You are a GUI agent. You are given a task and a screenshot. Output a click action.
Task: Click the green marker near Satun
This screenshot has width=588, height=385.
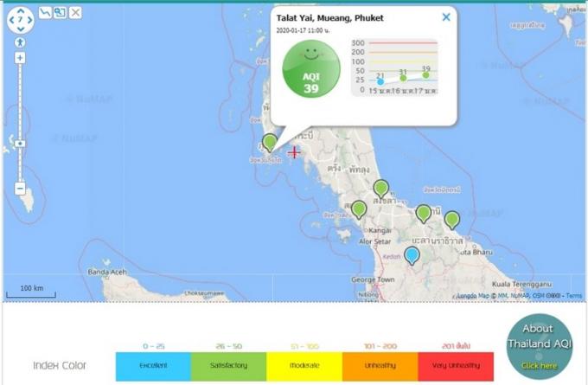[x=359, y=209]
